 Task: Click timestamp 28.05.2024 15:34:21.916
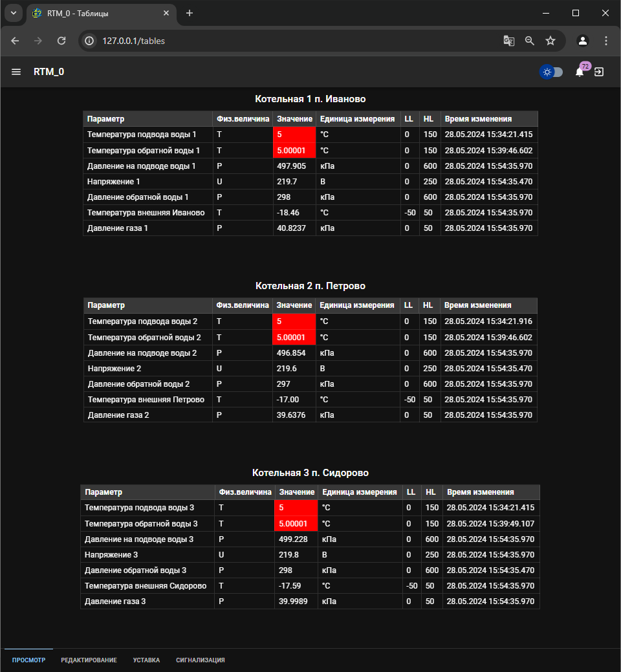(x=488, y=321)
